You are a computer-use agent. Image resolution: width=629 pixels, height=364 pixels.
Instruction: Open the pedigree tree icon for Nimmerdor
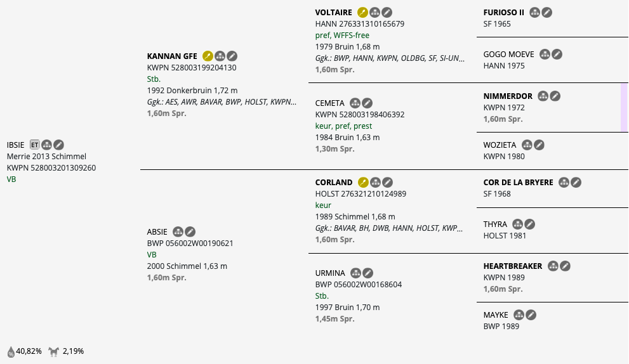tap(543, 96)
